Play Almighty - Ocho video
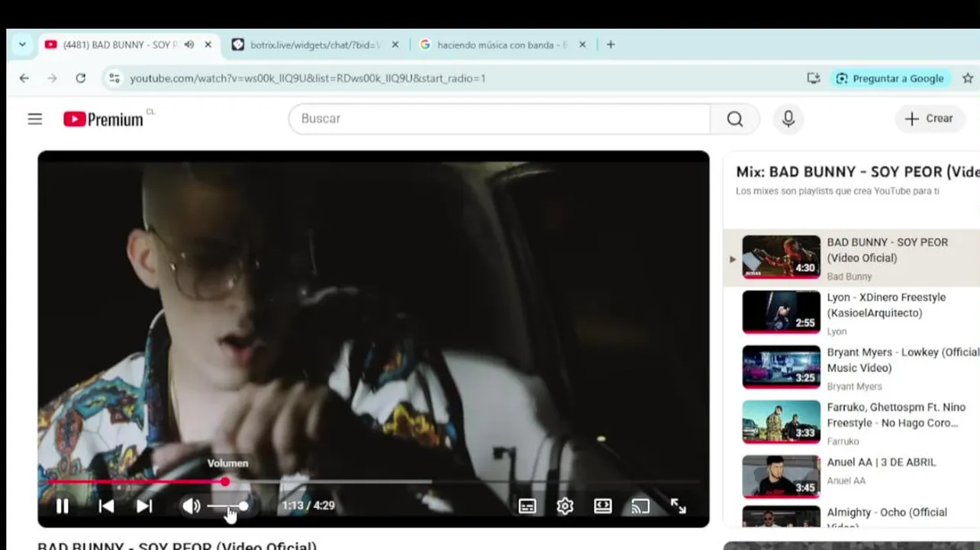 (x=887, y=518)
